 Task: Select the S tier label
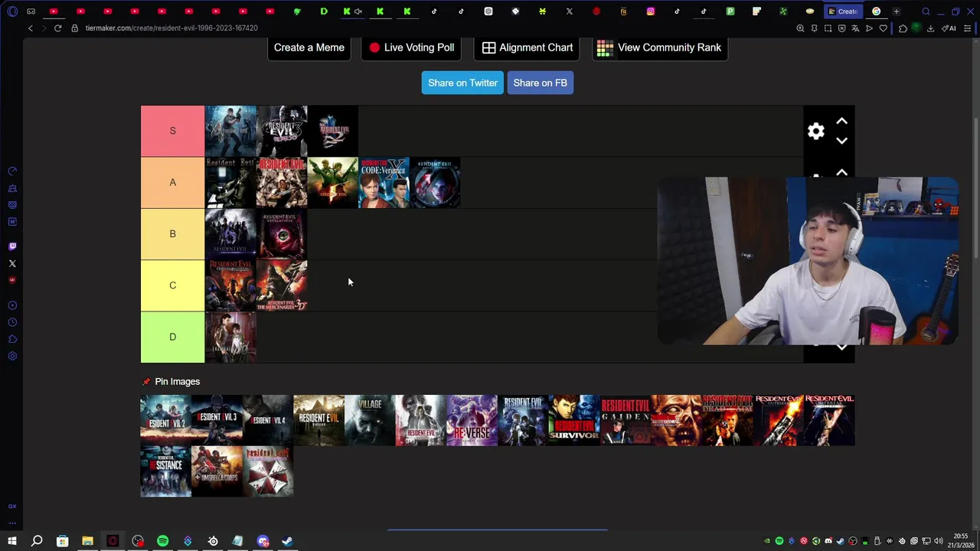click(172, 131)
